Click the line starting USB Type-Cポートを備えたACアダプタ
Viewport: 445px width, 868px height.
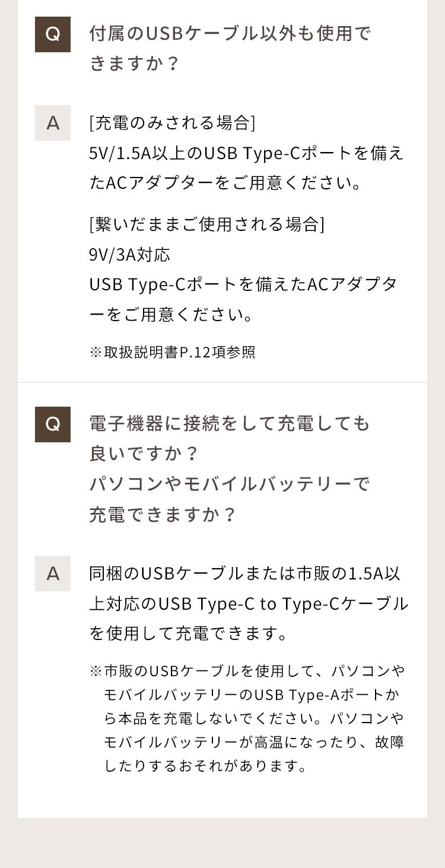pyautogui.click(x=243, y=285)
